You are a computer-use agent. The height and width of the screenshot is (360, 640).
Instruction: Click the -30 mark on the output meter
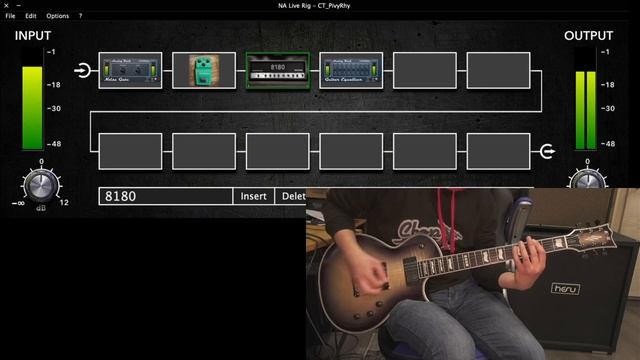pyautogui.click(x=608, y=108)
